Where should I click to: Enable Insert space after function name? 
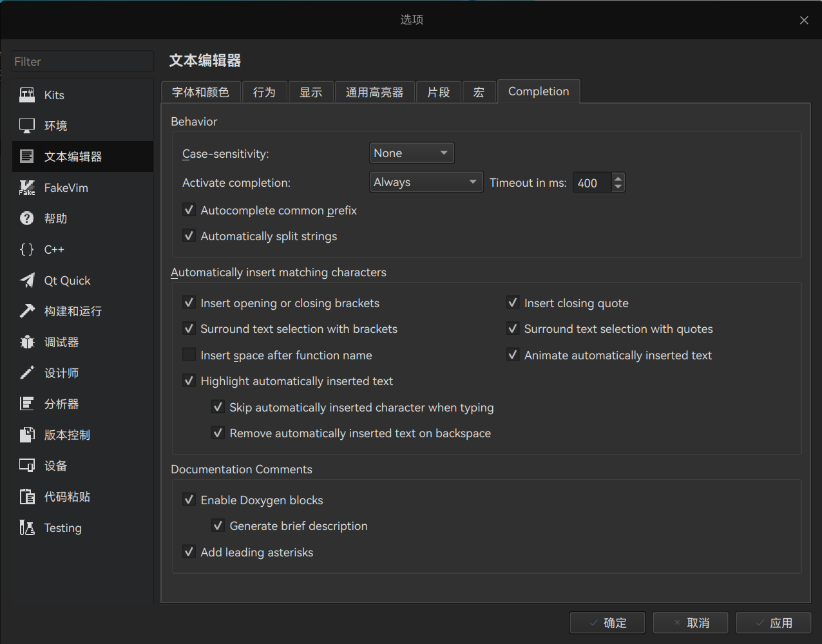pos(189,354)
